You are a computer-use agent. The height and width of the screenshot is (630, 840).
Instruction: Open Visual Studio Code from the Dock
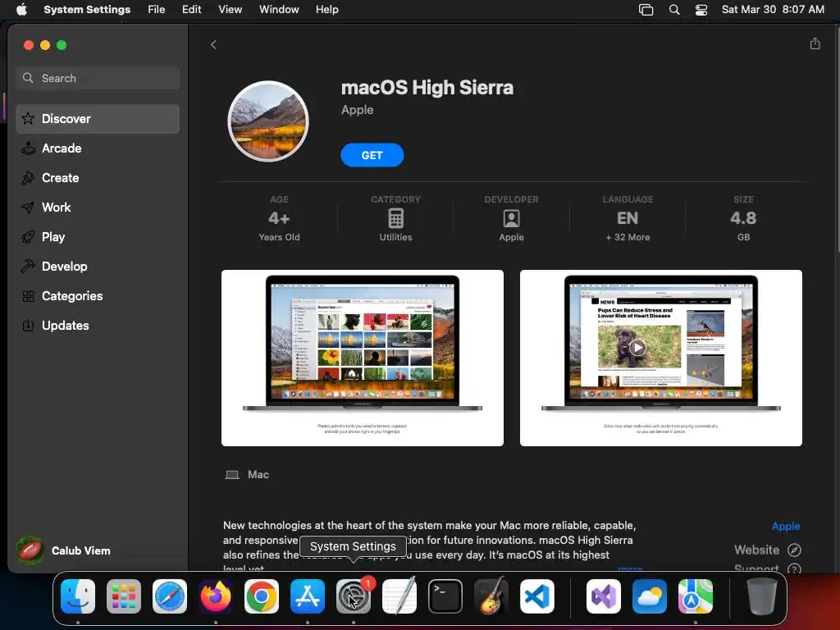(x=537, y=596)
